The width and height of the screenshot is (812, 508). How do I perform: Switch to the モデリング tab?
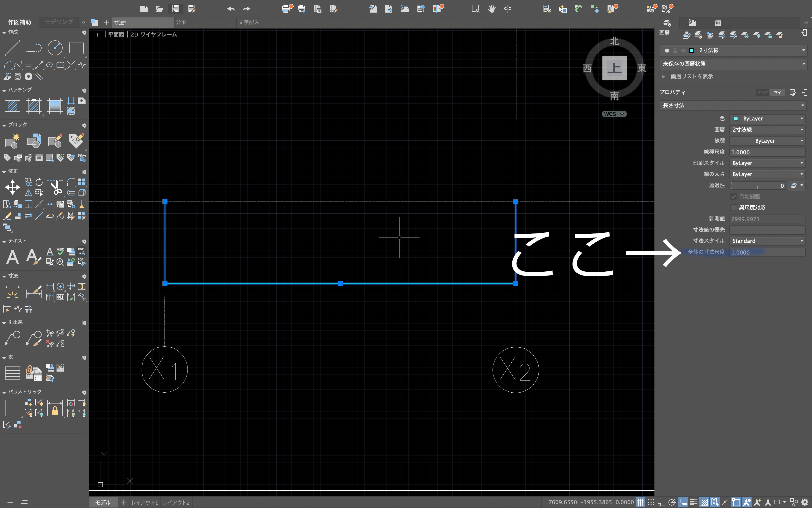pos(59,22)
